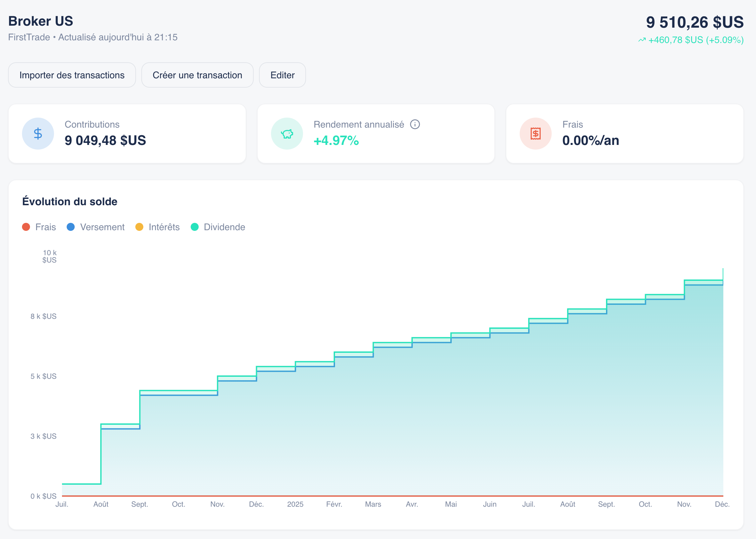Open the Rendement annualisé info icon
This screenshot has height=539, width=756.
coord(415,124)
